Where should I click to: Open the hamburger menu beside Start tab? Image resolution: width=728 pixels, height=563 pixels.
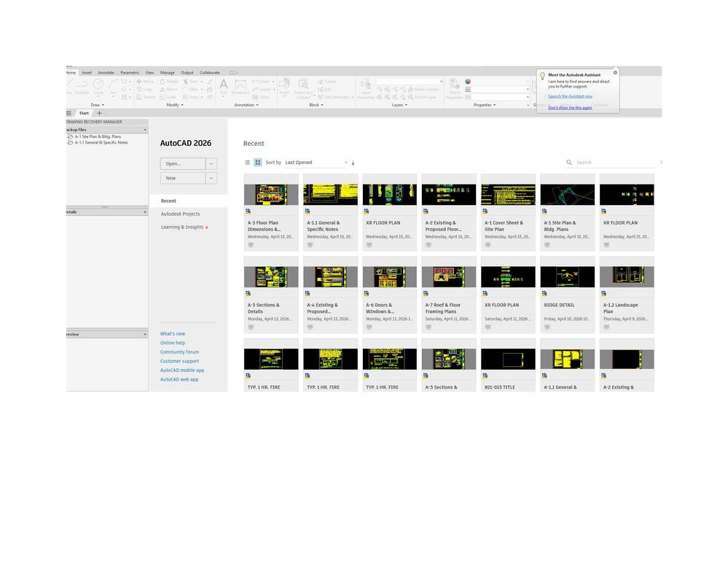point(69,113)
